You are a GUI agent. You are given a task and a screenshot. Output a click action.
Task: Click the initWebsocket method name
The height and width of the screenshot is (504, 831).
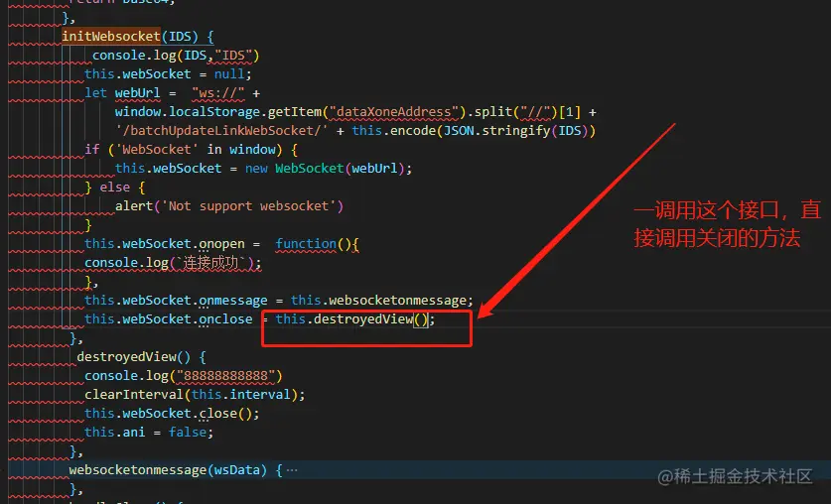tap(111, 37)
